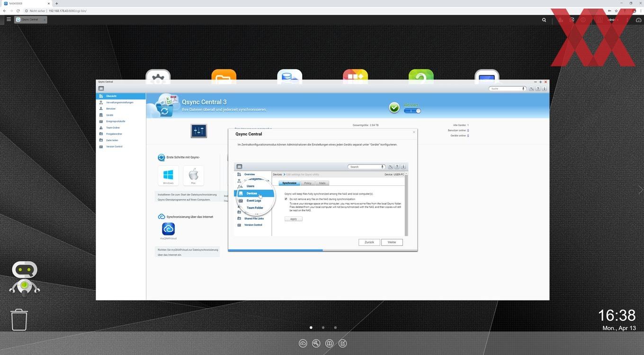The height and width of the screenshot is (355, 644).
Task: Click the Qboost robot assistant icon
Action: 24,278
